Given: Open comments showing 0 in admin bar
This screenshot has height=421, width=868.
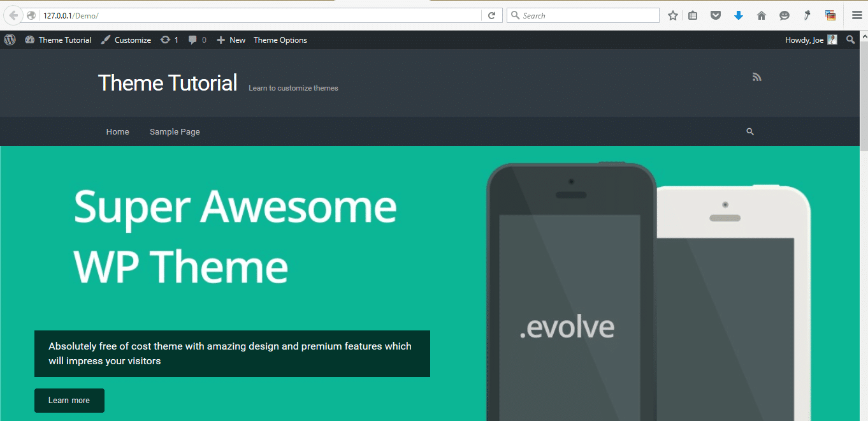Looking at the screenshot, I should coord(198,40).
